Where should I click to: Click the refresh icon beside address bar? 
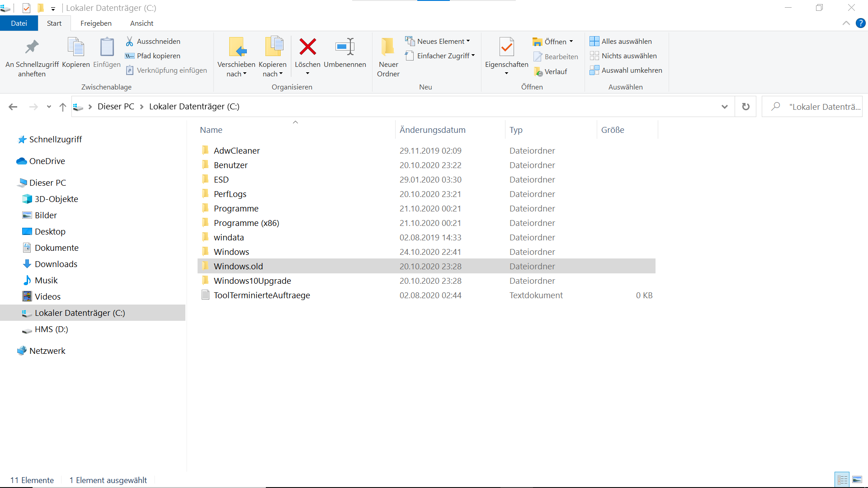[745, 107]
